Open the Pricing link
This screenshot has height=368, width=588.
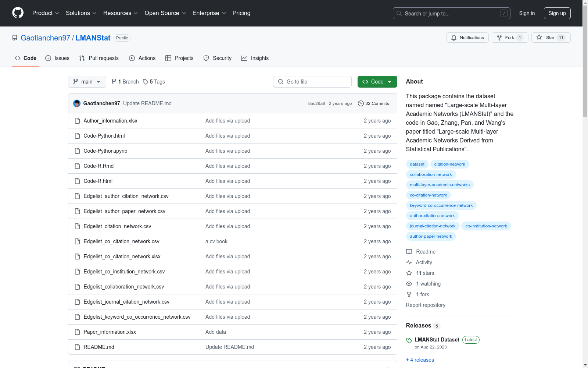pos(241,13)
